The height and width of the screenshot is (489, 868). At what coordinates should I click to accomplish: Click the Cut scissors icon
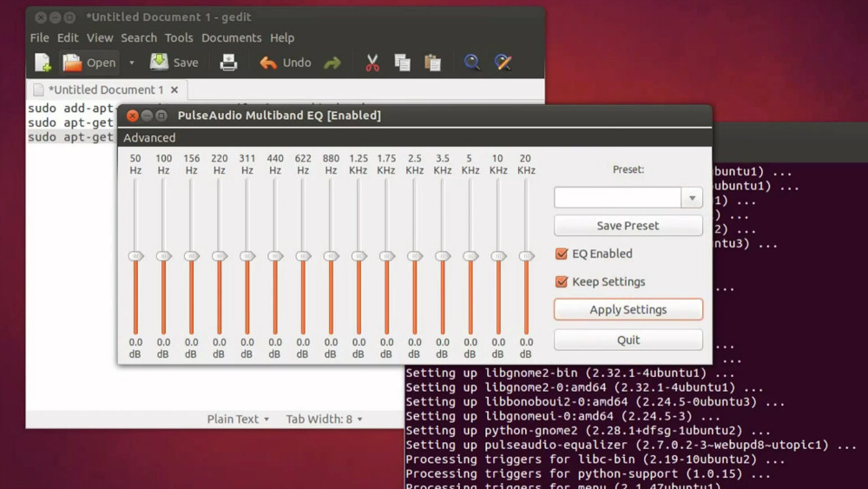(372, 63)
